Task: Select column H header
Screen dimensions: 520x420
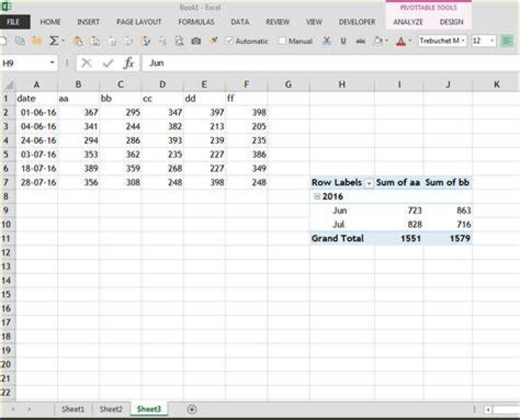Action: (x=342, y=84)
